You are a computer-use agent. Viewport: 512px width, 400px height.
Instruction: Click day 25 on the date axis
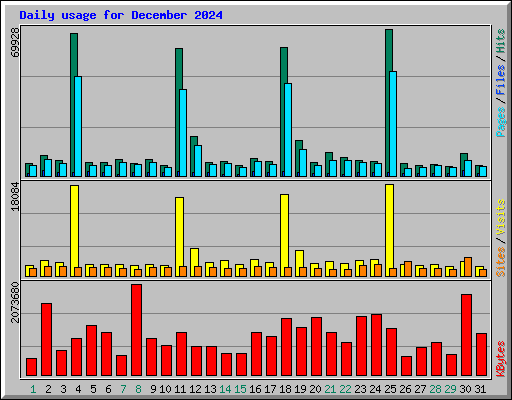tap(390, 389)
